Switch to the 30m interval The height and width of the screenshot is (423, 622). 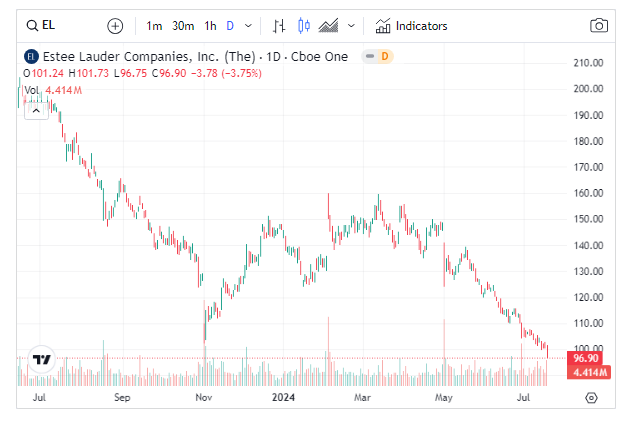coord(183,26)
